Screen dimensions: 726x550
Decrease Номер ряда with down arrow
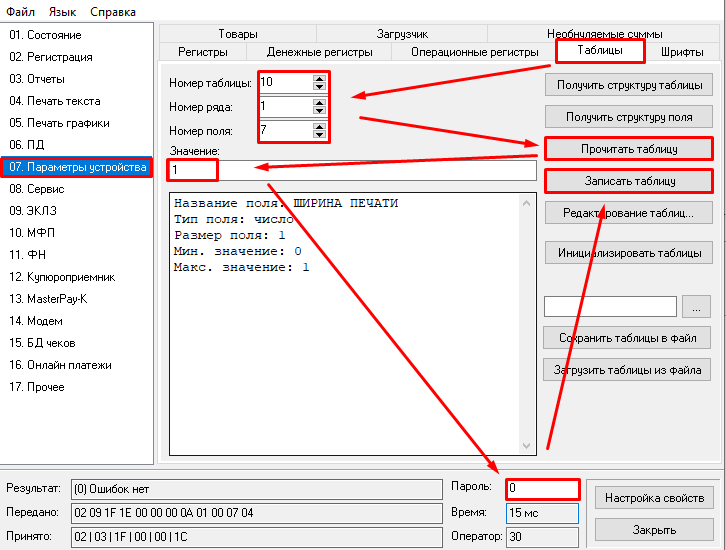tap(319, 110)
